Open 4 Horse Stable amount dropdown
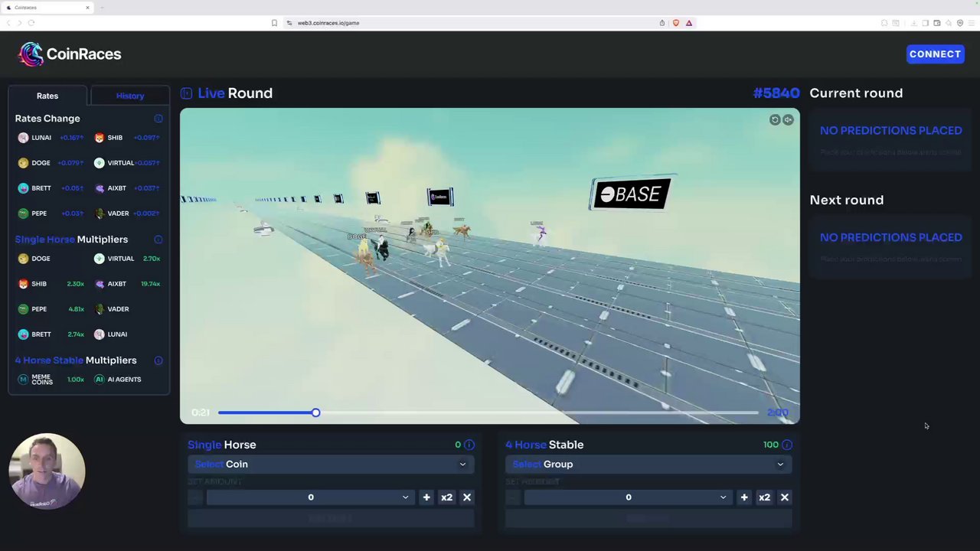This screenshot has height=551, width=980. click(x=628, y=497)
